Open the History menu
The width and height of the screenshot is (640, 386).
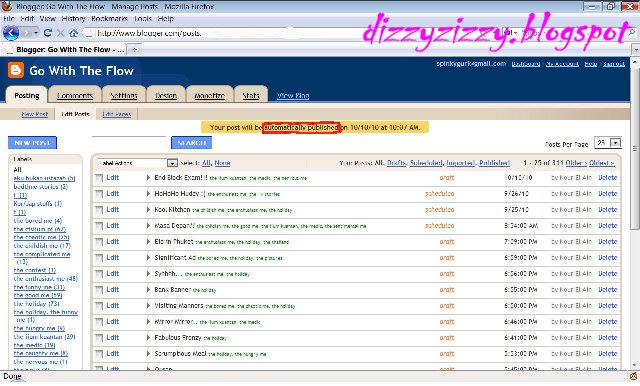73,19
